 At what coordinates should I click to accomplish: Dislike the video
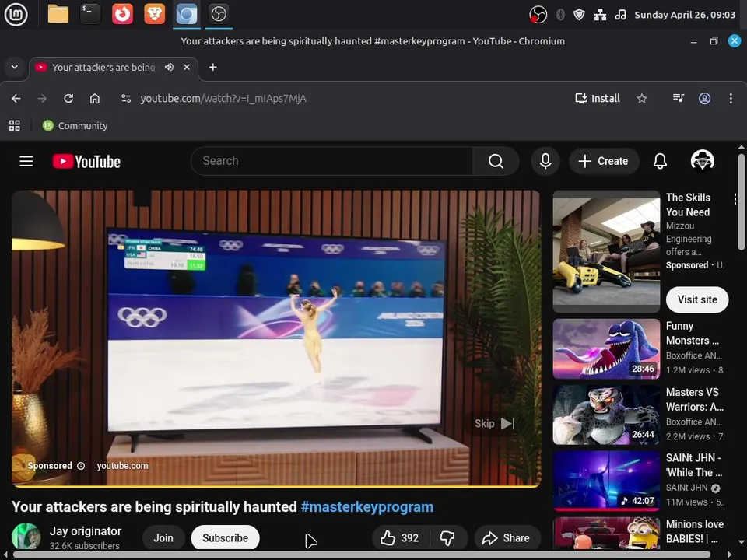[448, 537]
